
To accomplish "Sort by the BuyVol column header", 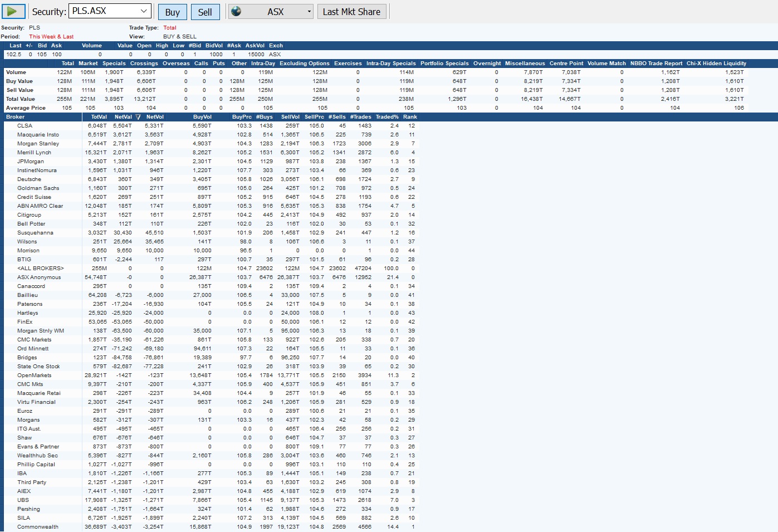I will point(202,117).
